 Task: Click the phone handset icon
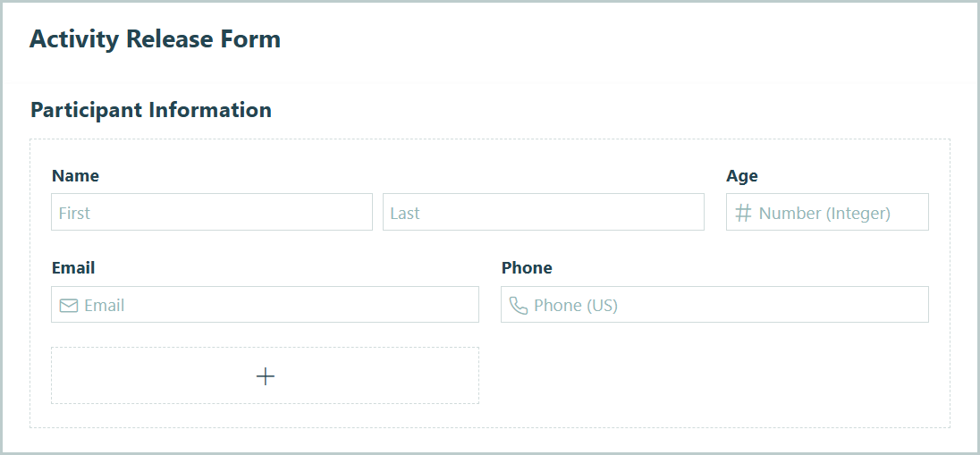pos(519,306)
